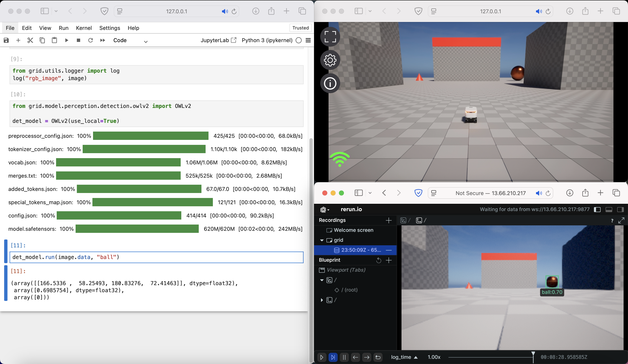This screenshot has width=628, height=364.
Task: Collapse the grid recordings group
Action: pos(322,240)
